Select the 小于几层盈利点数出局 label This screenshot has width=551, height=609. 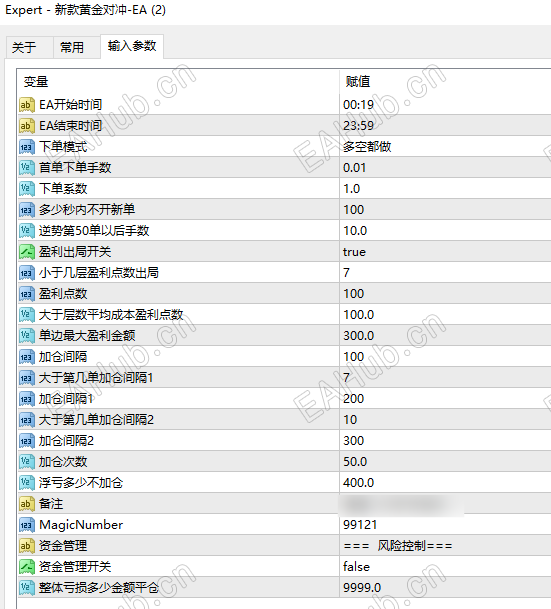99,273
